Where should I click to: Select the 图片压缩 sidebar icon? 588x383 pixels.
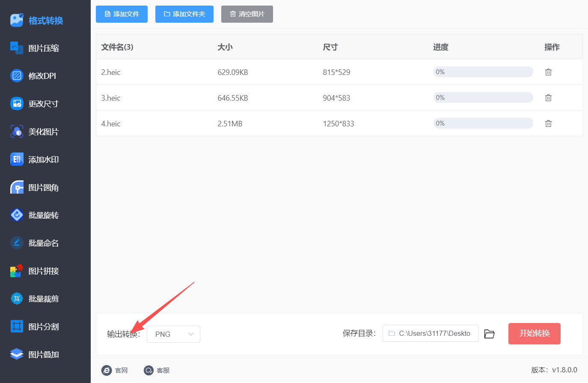click(17, 48)
